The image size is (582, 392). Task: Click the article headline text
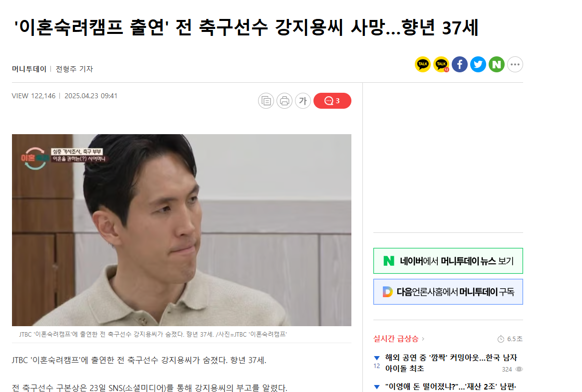(246, 27)
